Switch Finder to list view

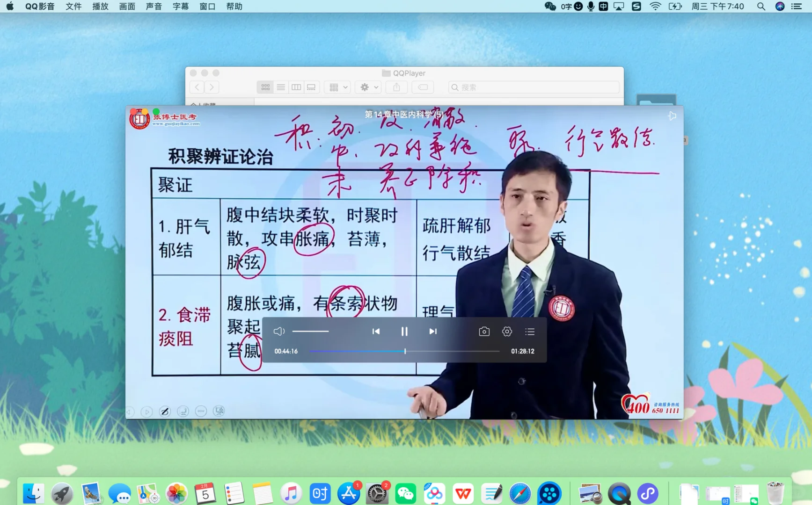[x=281, y=87]
